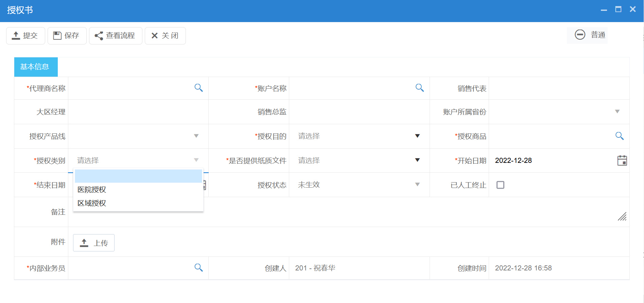Expand the 账户所属省份 dropdown

click(x=617, y=112)
